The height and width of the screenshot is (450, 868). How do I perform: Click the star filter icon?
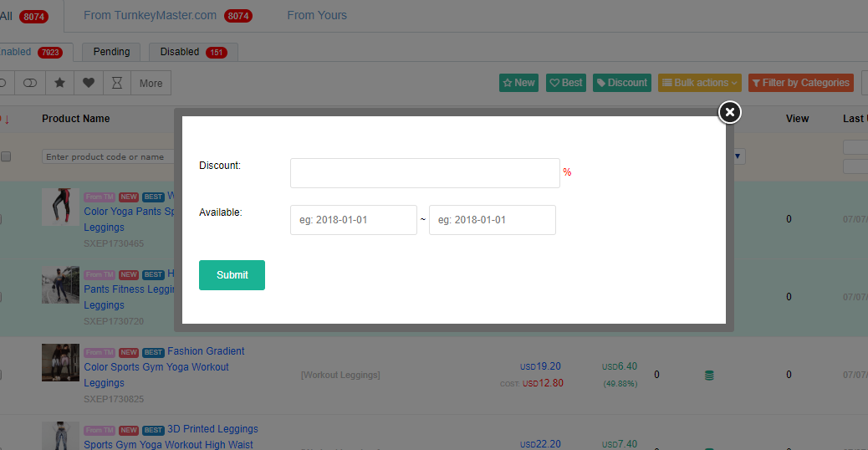point(59,83)
